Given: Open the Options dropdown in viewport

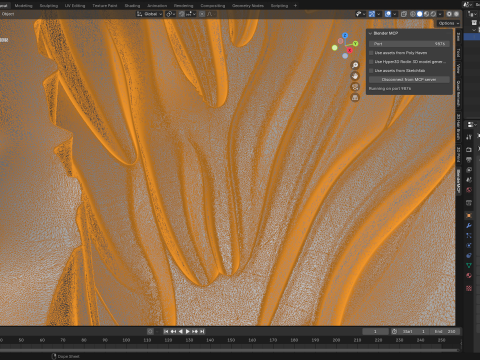Looking at the screenshot, I should click(449, 23).
